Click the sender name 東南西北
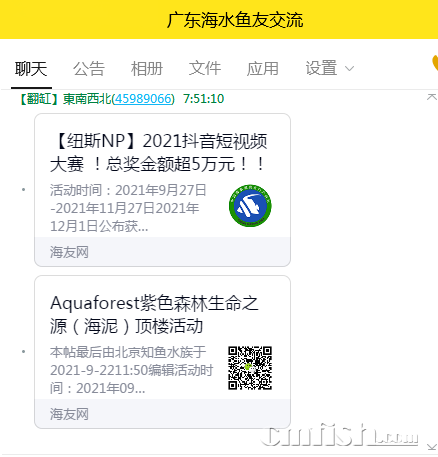The image size is (438, 457). (87, 99)
